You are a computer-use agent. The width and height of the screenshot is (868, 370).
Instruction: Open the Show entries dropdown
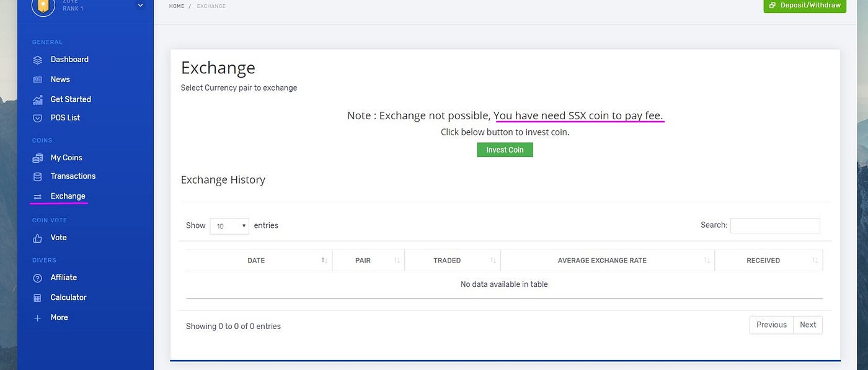click(229, 225)
